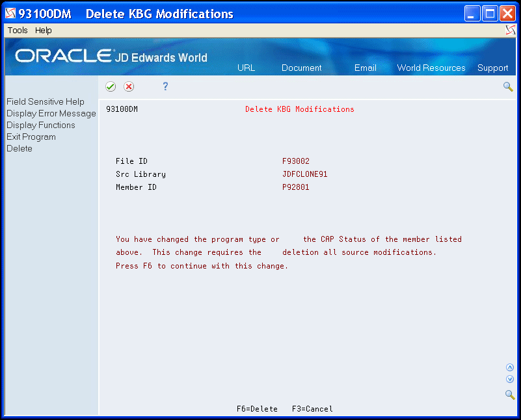Click F6=Delete function key text
The image size is (521, 420).
[x=257, y=409]
